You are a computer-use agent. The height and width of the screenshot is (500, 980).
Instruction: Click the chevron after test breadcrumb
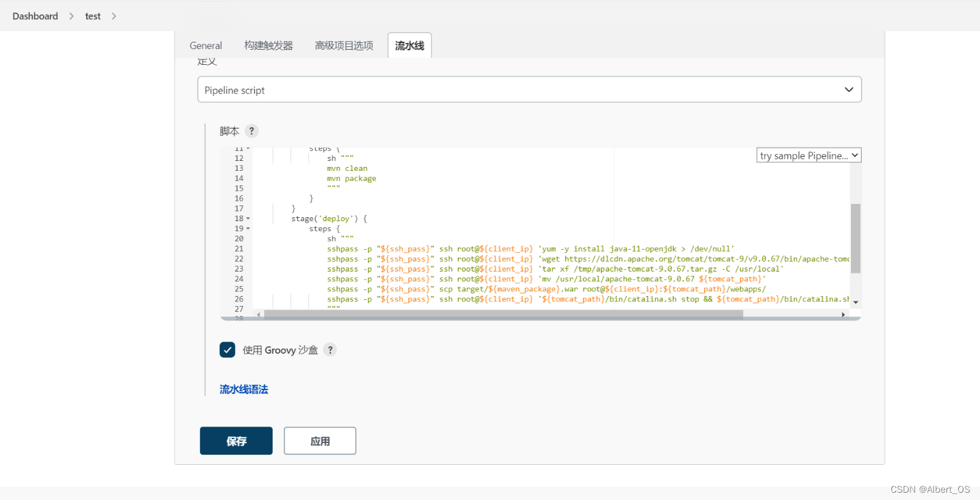tap(114, 16)
